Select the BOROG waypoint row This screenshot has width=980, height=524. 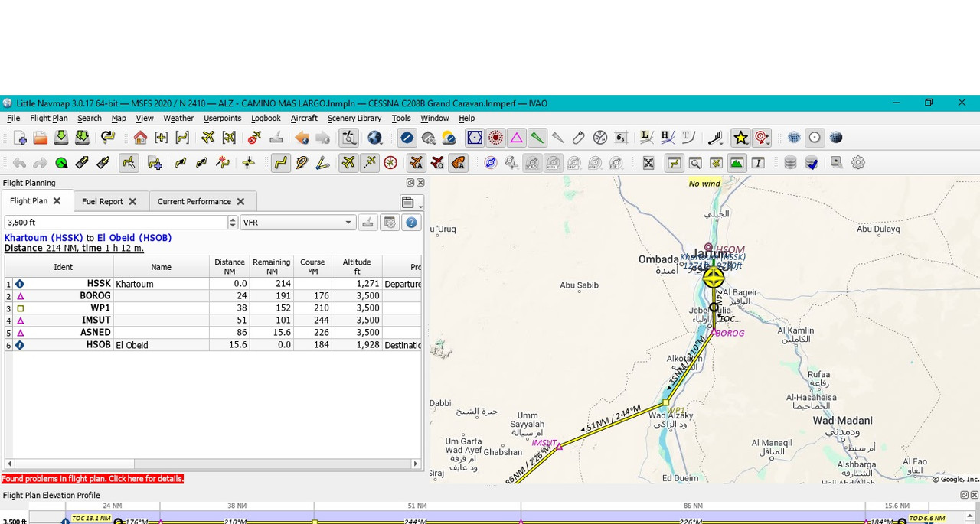213,296
